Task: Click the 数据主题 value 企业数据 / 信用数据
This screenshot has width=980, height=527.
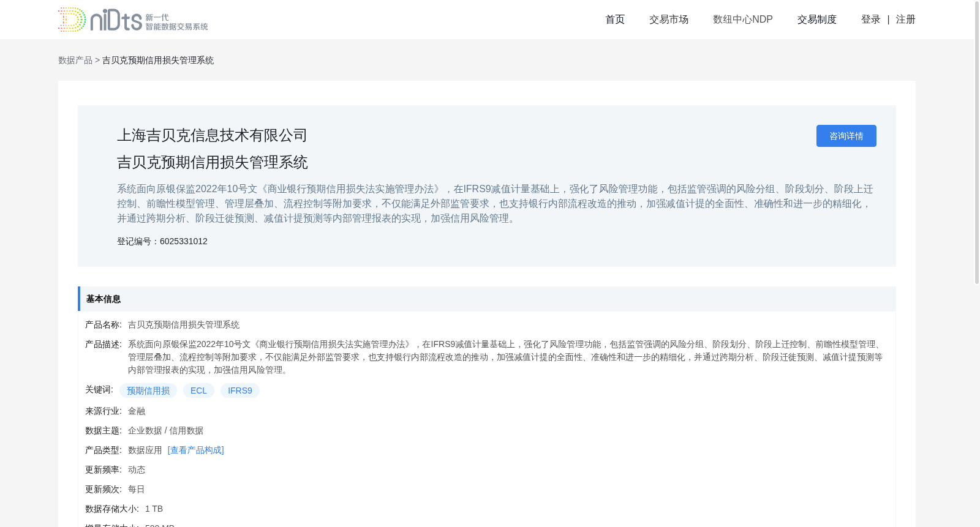Action: click(165, 430)
